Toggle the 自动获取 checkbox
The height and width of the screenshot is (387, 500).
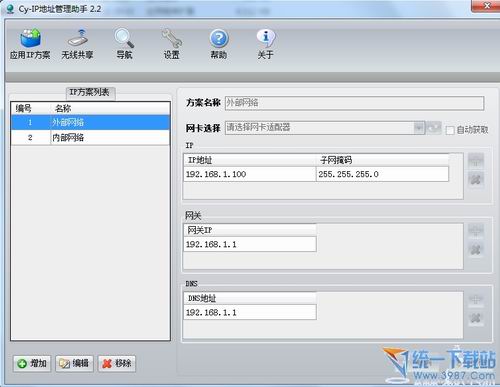[x=450, y=130]
